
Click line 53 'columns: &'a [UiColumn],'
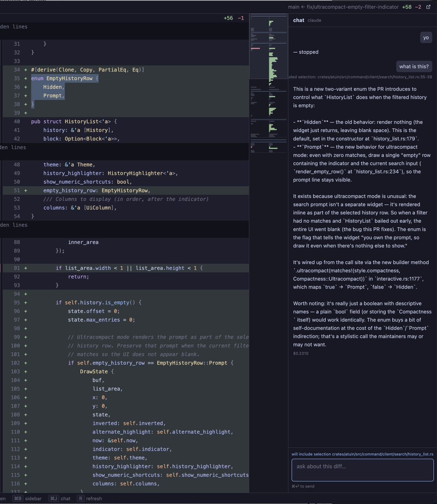80,208
